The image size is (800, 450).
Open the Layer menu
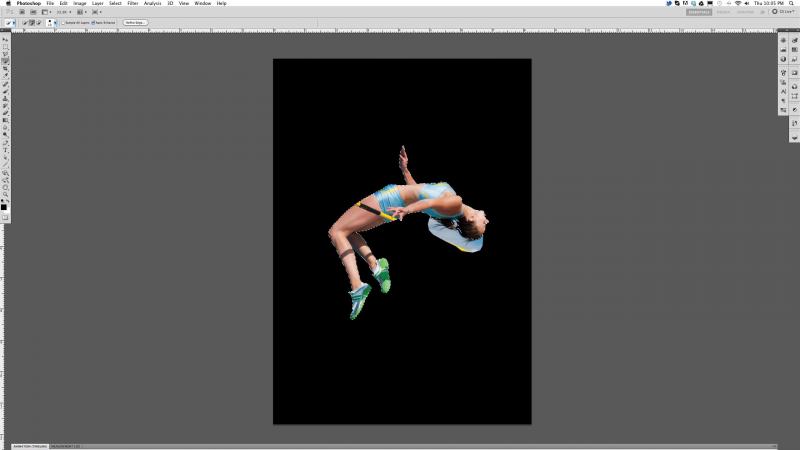97,3
